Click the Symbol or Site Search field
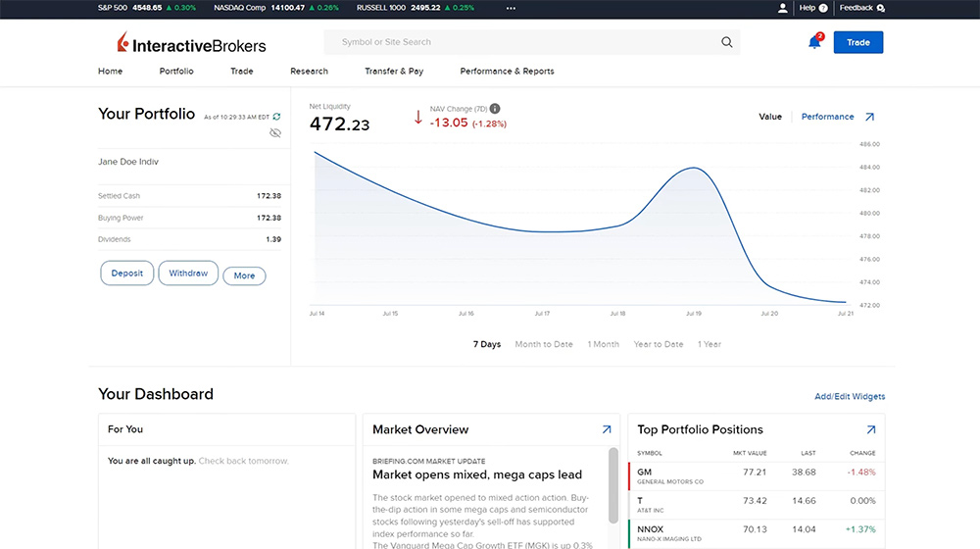 point(524,42)
